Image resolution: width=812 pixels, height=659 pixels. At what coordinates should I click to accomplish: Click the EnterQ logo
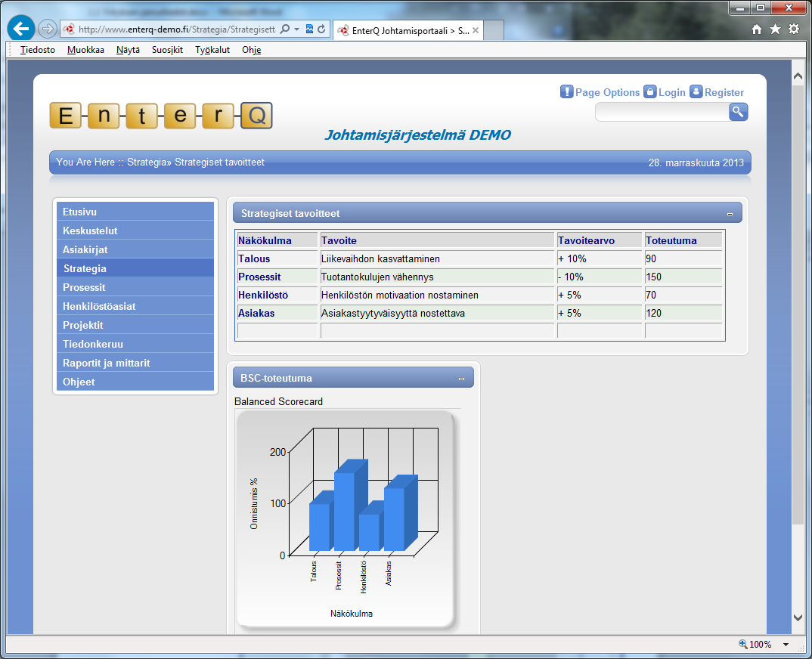[x=161, y=116]
